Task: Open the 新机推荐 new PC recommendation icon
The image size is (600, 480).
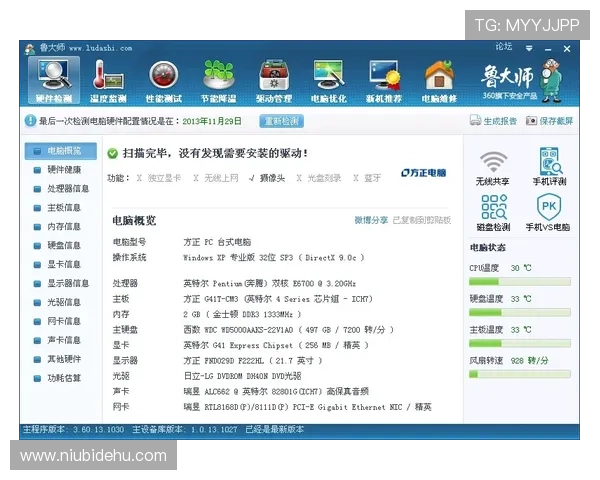Action: point(384,80)
